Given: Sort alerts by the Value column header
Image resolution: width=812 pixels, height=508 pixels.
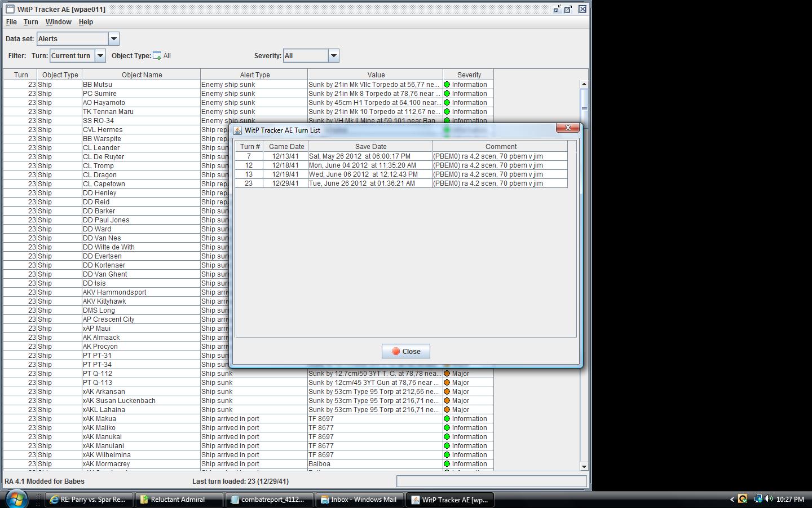Looking at the screenshot, I should pyautogui.click(x=376, y=75).
